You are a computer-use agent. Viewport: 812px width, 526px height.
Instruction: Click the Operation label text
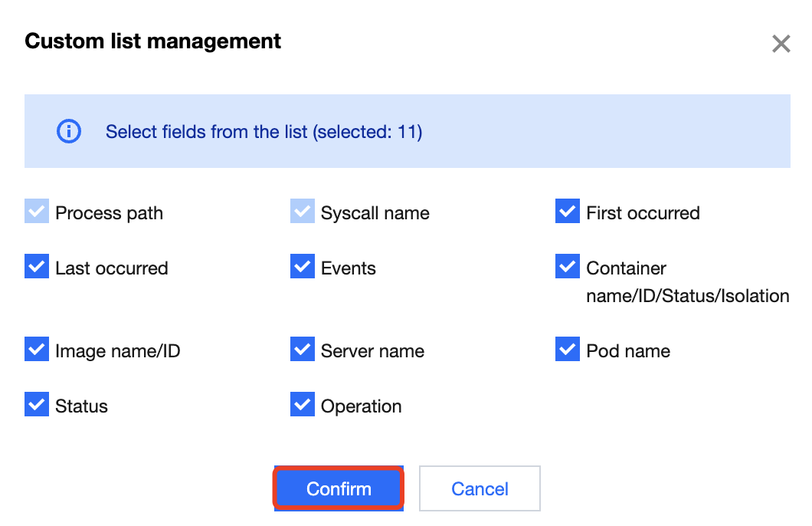click(x=361, y=406)
